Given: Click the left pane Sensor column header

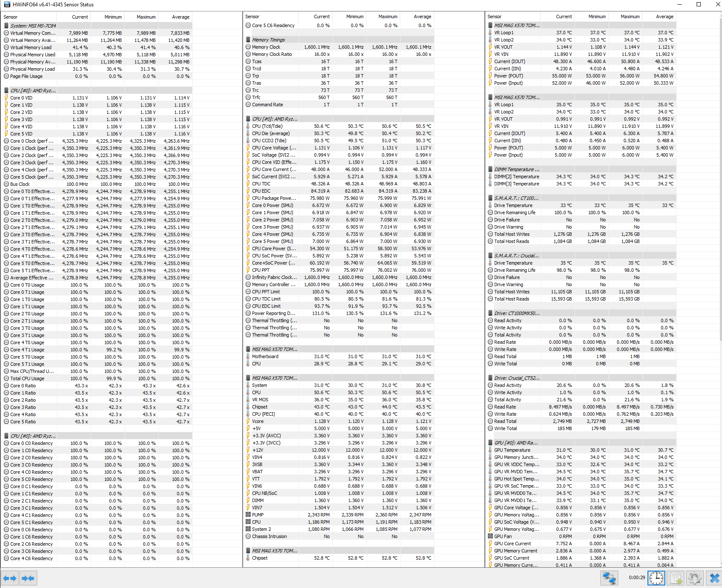Looking at the screenshot, I should pyautogui.click(x=29, y=17).
